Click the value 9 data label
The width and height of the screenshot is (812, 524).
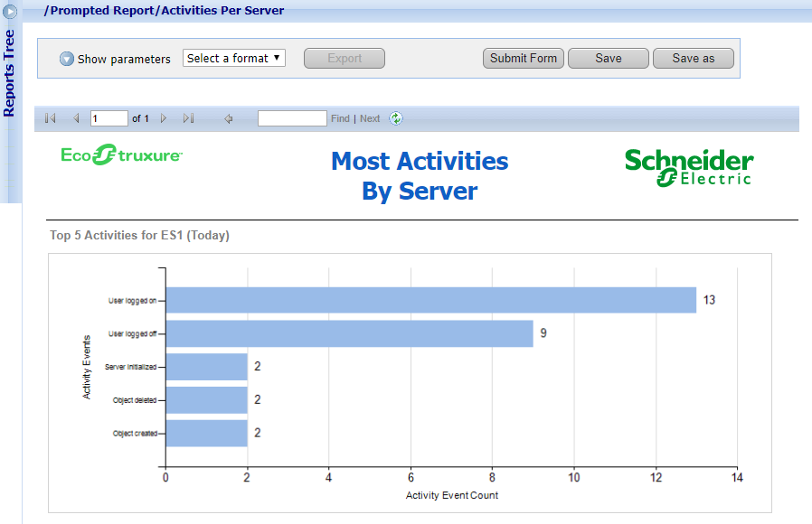543,333
